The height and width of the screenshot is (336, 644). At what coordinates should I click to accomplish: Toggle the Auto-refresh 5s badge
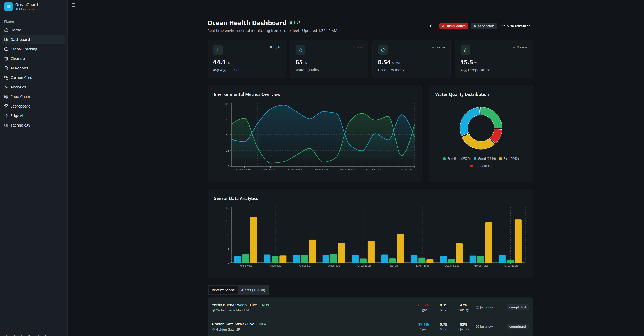pyautogui.click(x=516, y=26)
